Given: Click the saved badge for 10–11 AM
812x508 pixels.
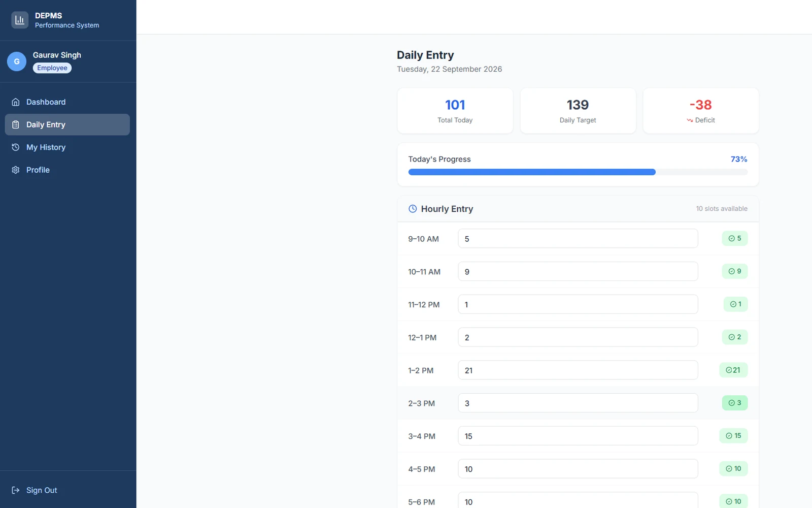Looking at the screenshot, I should coord(734,271).
